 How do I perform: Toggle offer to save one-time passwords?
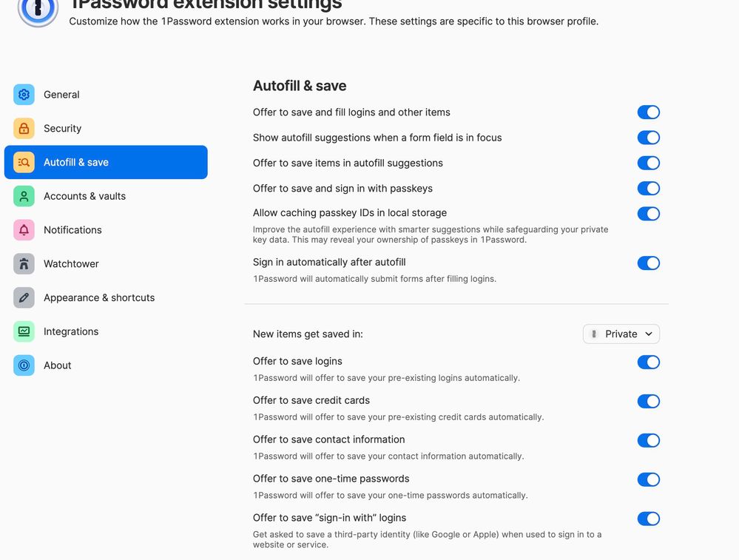click(x=648, y=480)
